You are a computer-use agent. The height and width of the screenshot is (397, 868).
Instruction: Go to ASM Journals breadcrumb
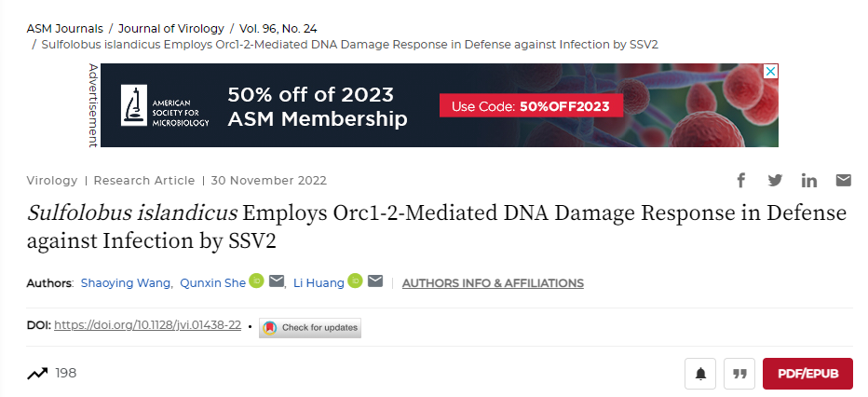(64, 27)
